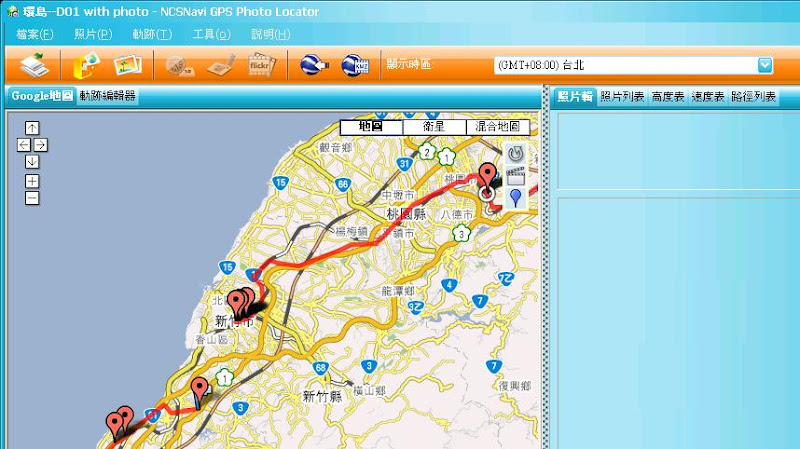Screen dimensions: 800x449
Task: Open the 軌跡(T) menu
Action: [x=152, y=34]
